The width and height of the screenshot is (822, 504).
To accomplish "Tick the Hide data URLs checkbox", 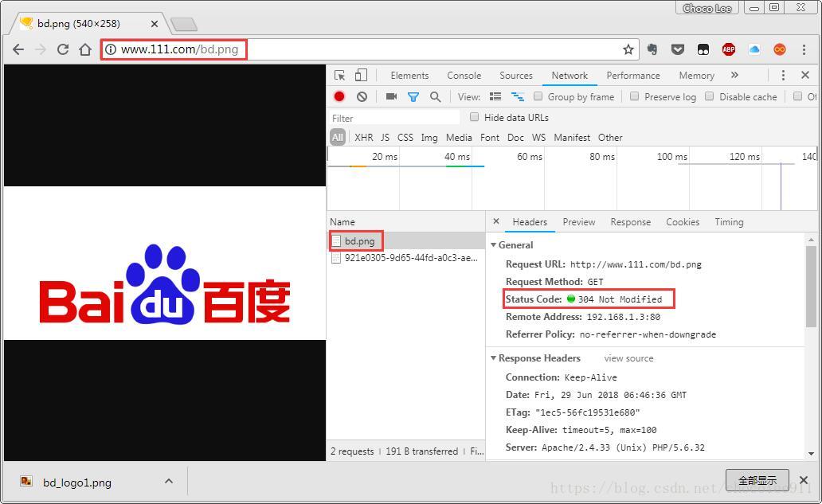I will pyautogui.click(x=475, y=117).
